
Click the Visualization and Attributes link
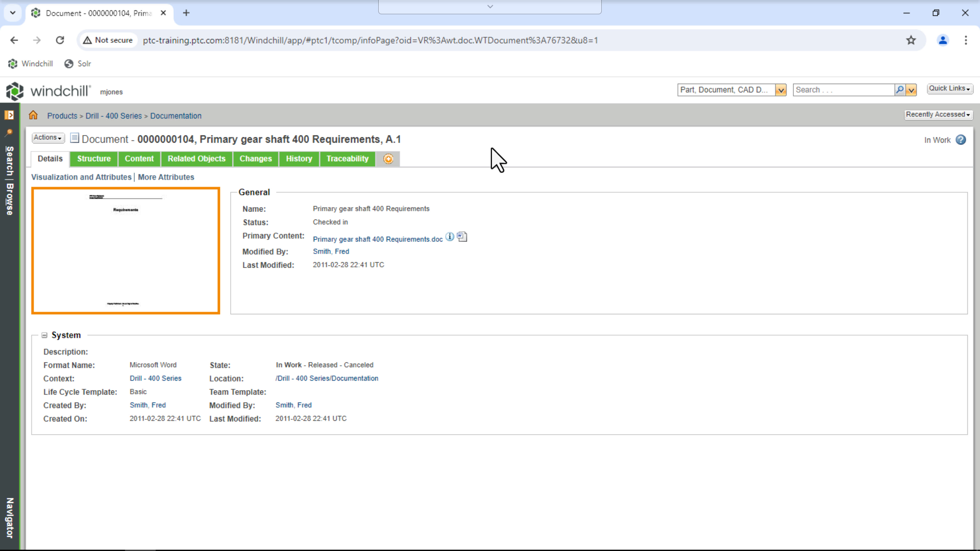81,177
